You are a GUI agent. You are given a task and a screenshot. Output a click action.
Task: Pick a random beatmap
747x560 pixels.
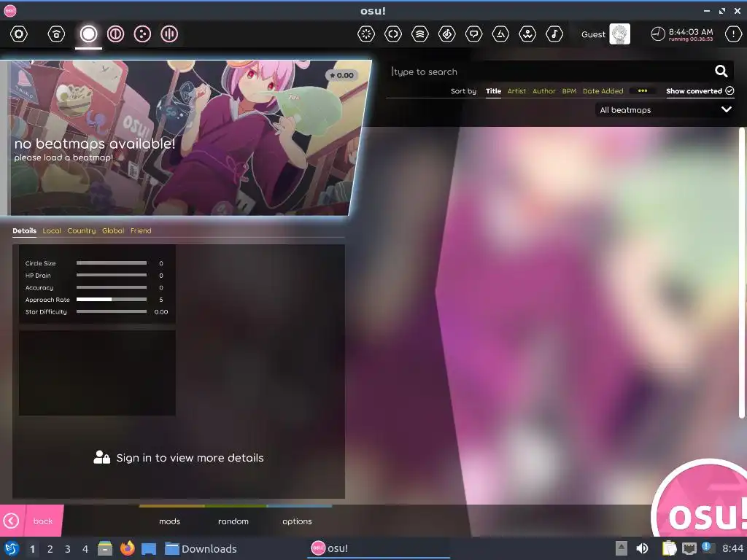(x=233, y=521)
